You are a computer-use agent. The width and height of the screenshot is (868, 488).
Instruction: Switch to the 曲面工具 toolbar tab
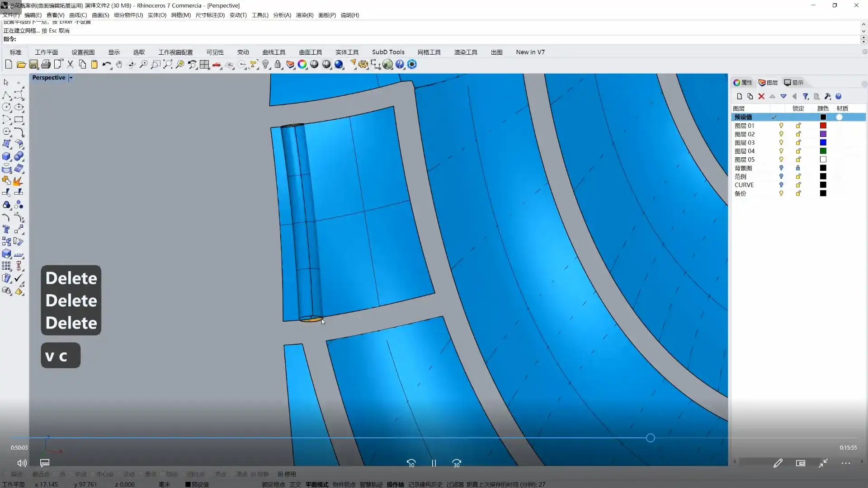point(310,52)
